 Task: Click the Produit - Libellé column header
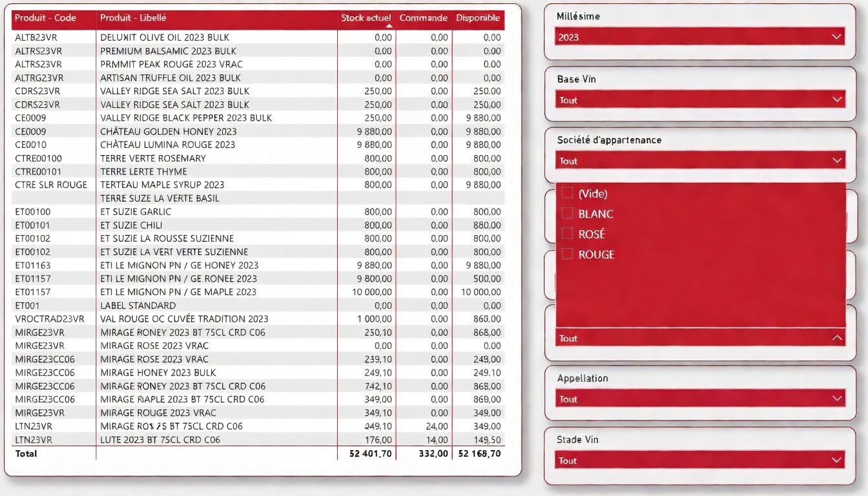coord(133,18)
